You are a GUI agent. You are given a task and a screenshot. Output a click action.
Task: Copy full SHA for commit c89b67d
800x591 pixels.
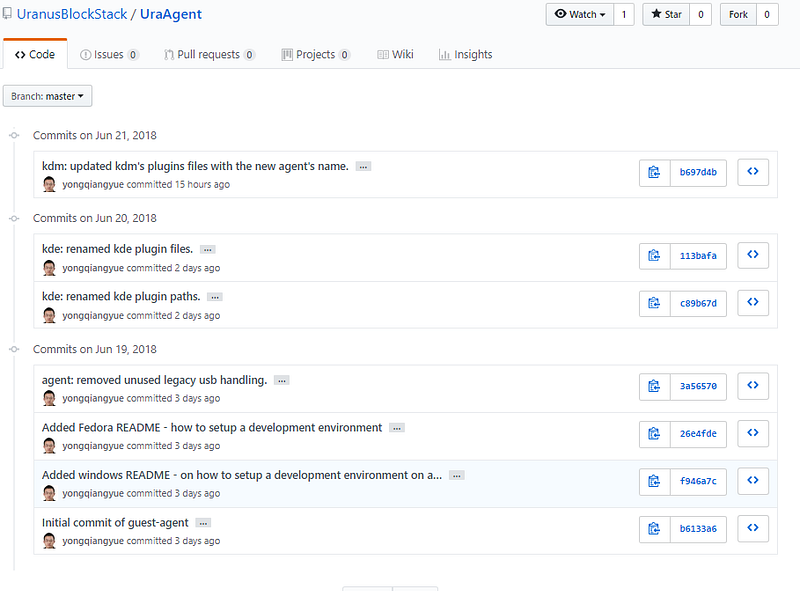(654, 303)
